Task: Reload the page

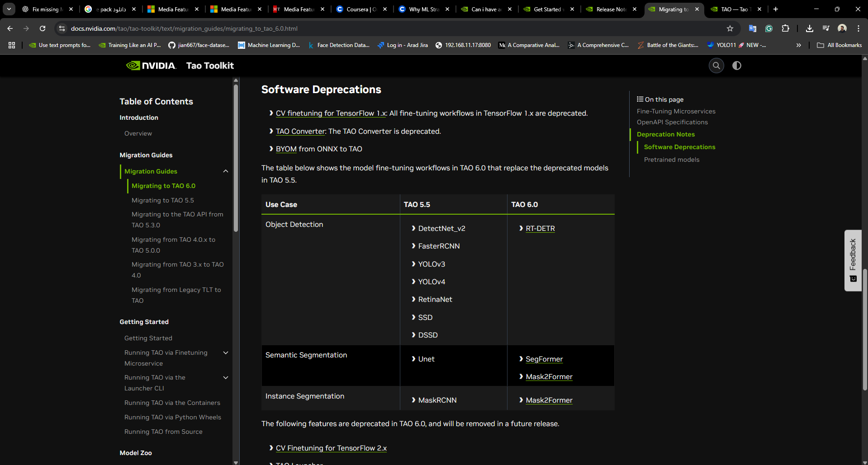Action: (43, 28)
